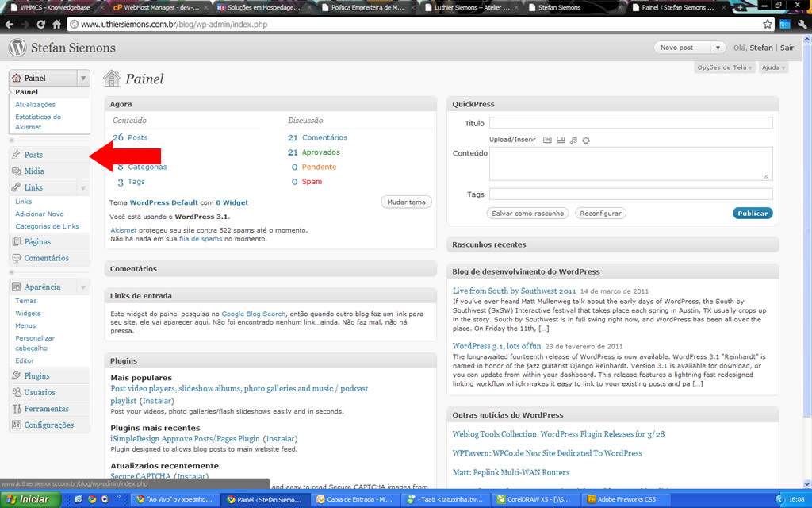812x508 pixels.
Task: Reload the page with browser refresh icon
Action: pos(41,24)
